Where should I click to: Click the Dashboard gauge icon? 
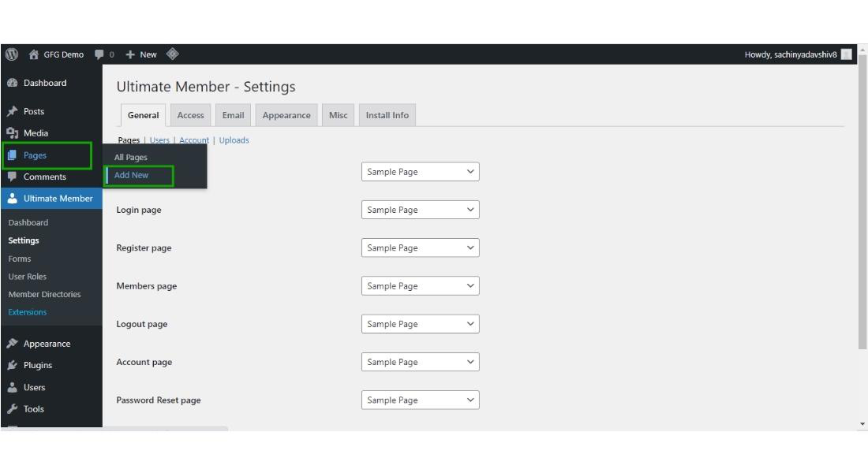pos(12,83)
